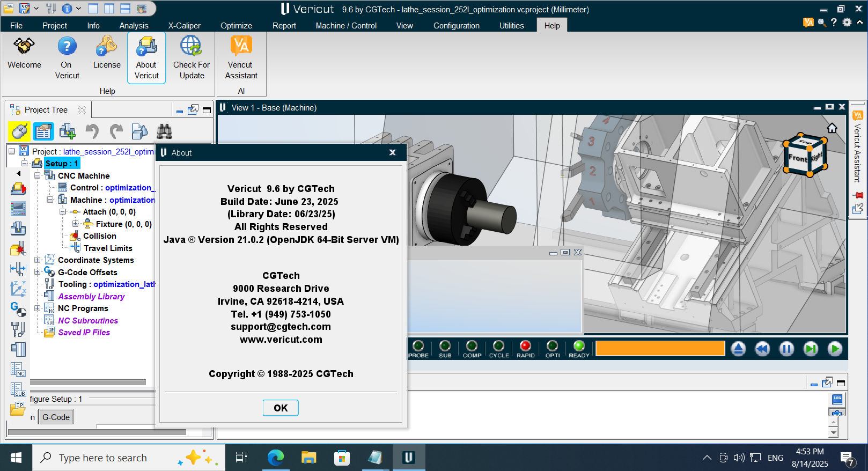Collapse the Project root node
Screen dimensions: 868x471
coord(12,151)
